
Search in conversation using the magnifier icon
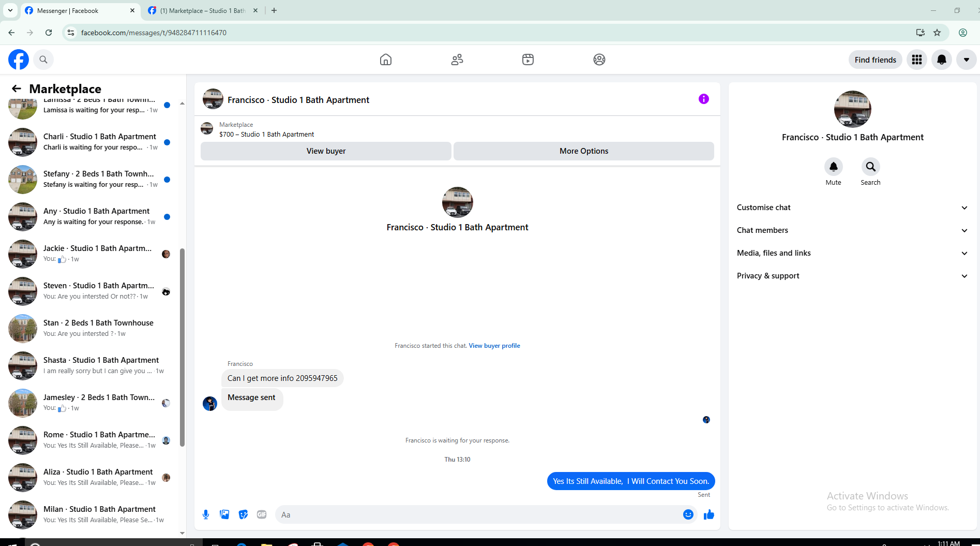point(871,167)
